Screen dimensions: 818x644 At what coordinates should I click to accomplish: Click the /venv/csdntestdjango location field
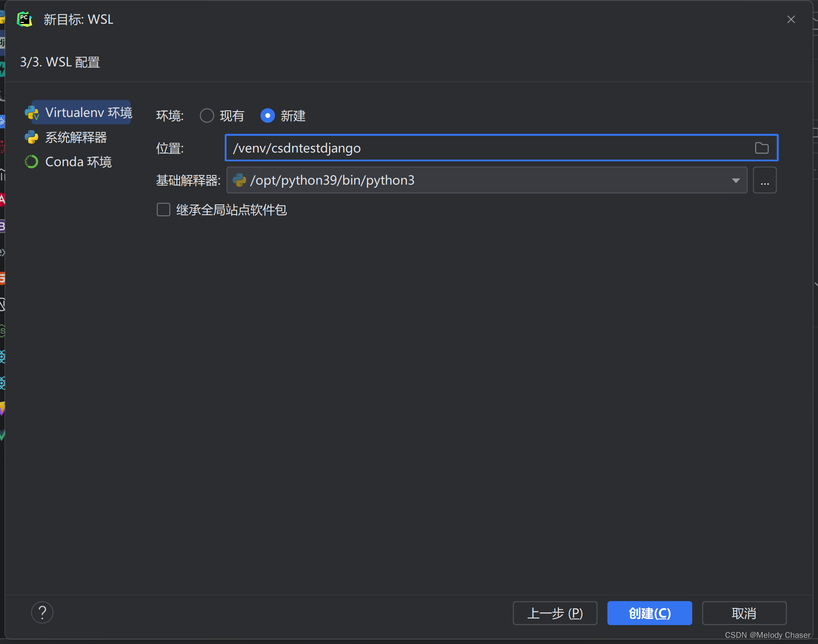440,148
